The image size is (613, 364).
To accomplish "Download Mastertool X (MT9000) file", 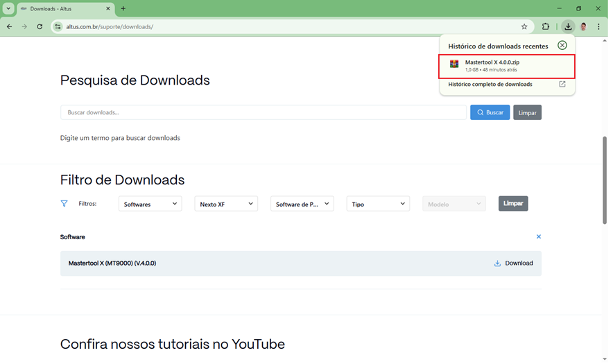I will (513, 263).
